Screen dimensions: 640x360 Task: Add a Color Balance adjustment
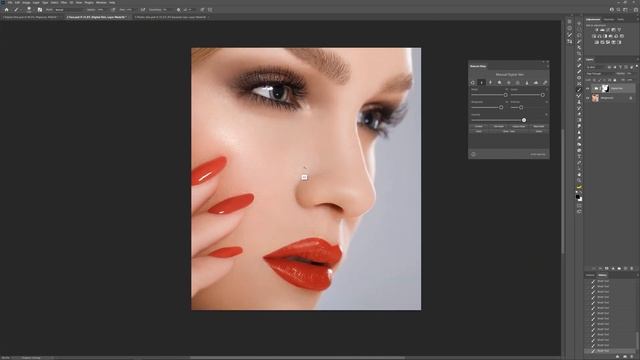pos(600,36)
